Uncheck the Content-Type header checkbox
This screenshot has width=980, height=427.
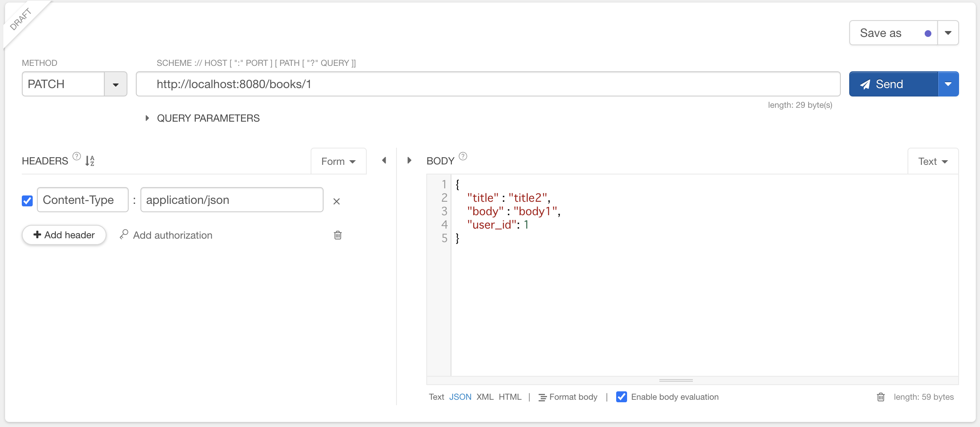point(27,201)
